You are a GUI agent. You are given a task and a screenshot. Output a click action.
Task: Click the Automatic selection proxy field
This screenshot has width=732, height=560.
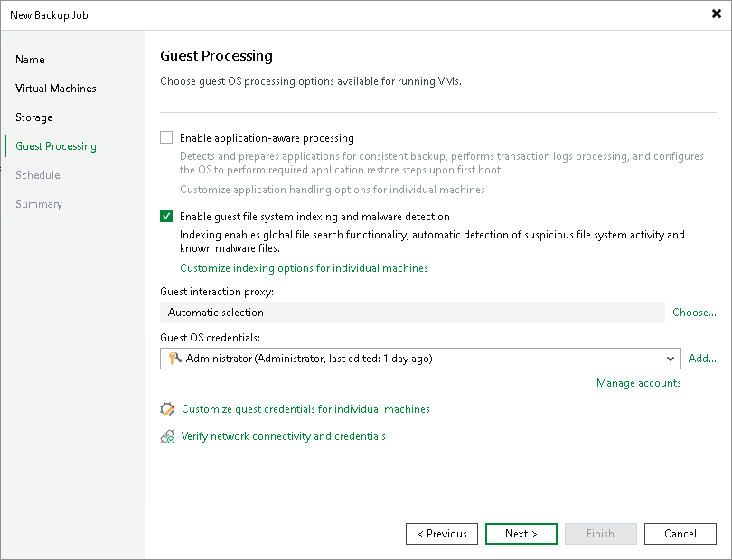[412, 313]
